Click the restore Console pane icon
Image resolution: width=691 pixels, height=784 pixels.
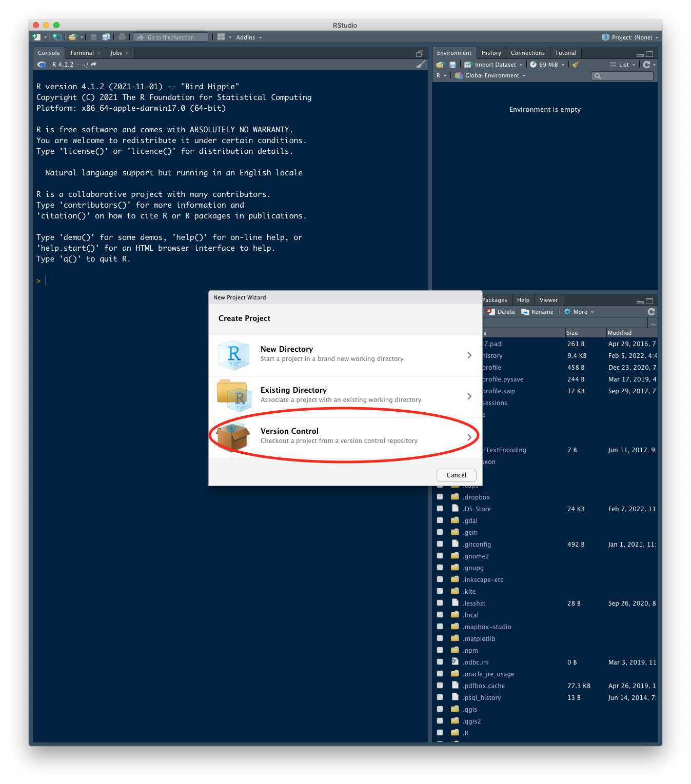(420, 53)
